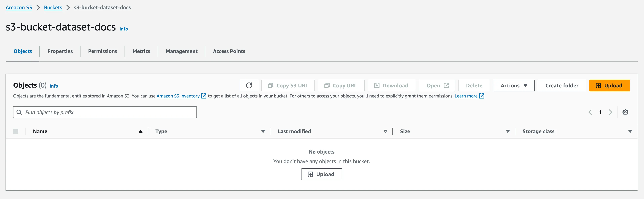644x199 pixels.
Task: Click the Storage class column header
Action: [538, 131]
